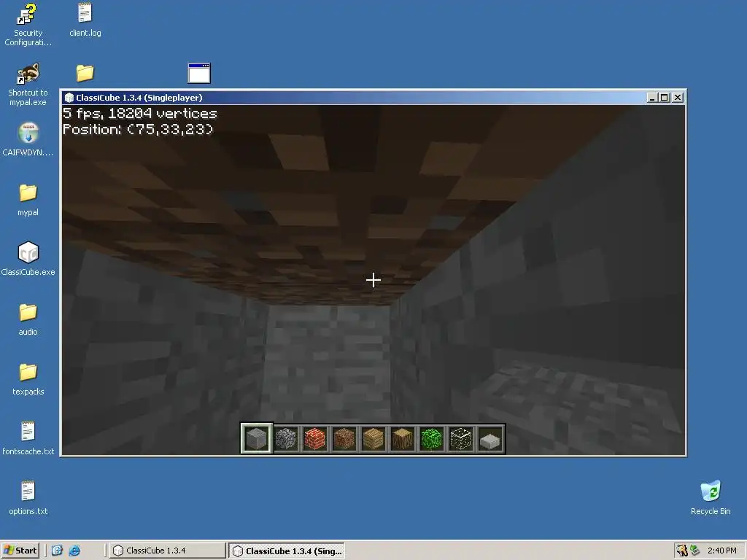Click Show Desktop quick launch icon
The image size is (747, 560).
[57, 551]
